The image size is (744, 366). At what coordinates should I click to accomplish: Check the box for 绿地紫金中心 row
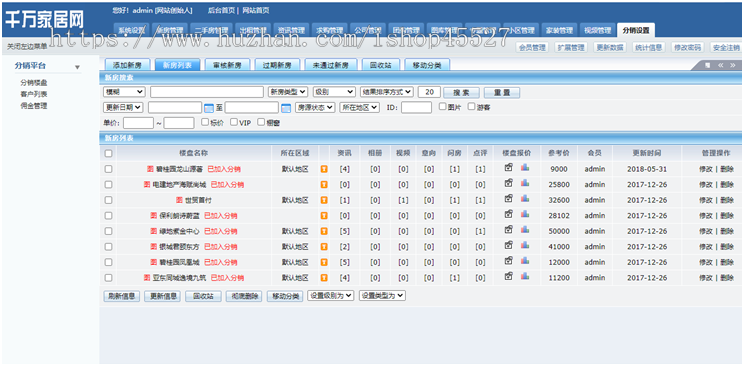(108, 231)
